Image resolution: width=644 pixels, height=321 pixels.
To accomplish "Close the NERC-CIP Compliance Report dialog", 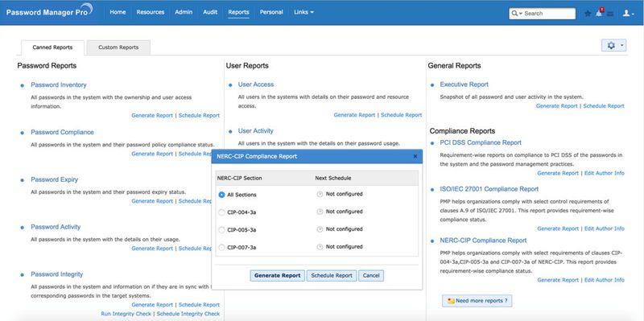I will coord(415,156).
